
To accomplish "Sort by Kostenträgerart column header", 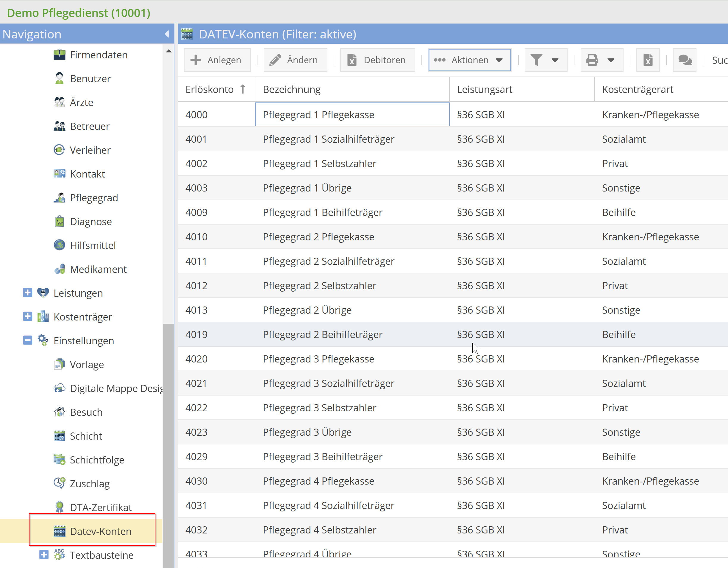I will point(661,89).
